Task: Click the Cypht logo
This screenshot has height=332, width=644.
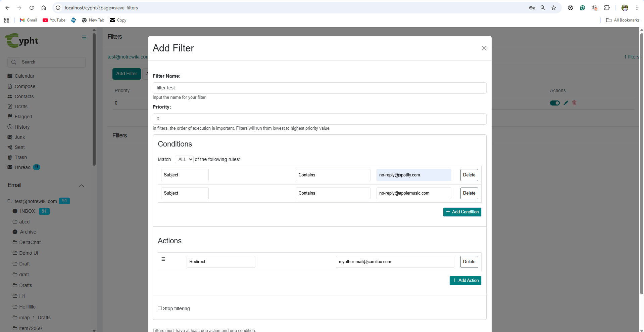Action: point(21,40)
